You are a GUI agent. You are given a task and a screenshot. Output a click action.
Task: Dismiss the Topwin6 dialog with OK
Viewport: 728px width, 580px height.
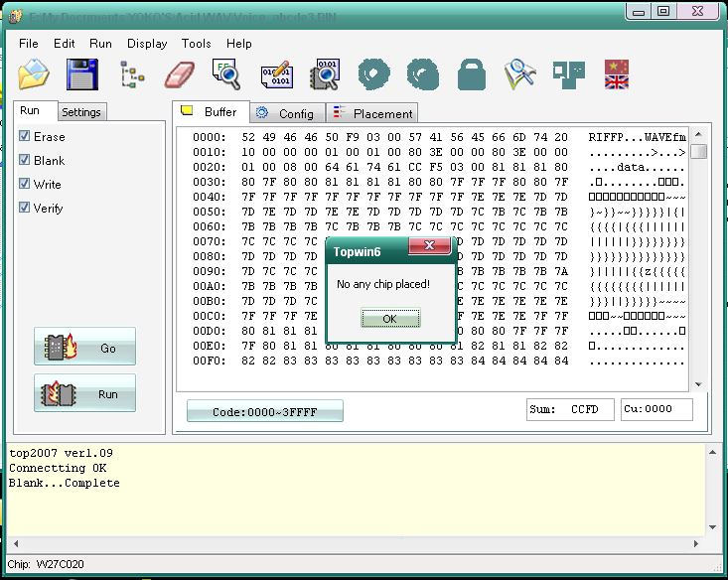coord(390,319)
